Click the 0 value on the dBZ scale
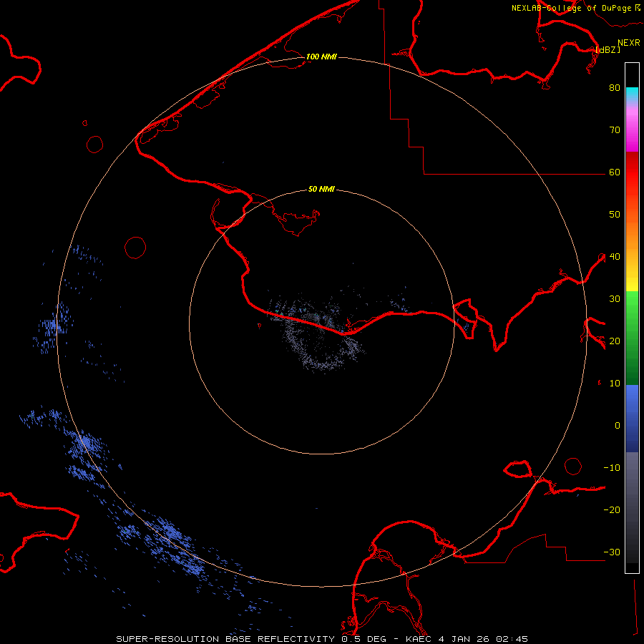The height and width of the screenshot is (644, 644). pyautogui.click(x=618, y=426)
